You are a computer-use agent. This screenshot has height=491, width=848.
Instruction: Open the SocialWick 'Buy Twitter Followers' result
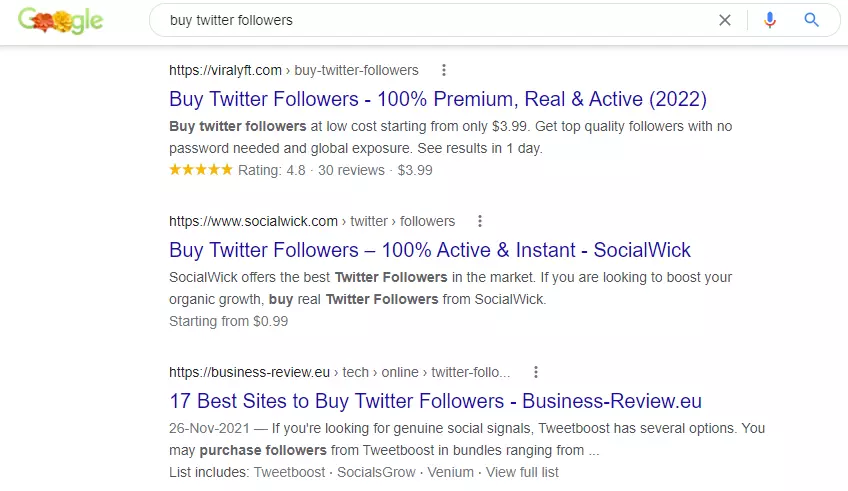coord(430,250)
